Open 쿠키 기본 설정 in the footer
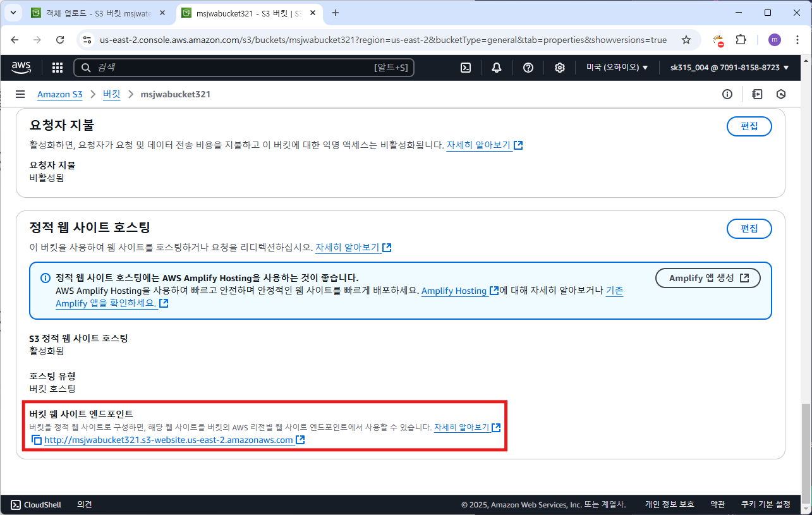The image size is (812, 515). (766, 504)
